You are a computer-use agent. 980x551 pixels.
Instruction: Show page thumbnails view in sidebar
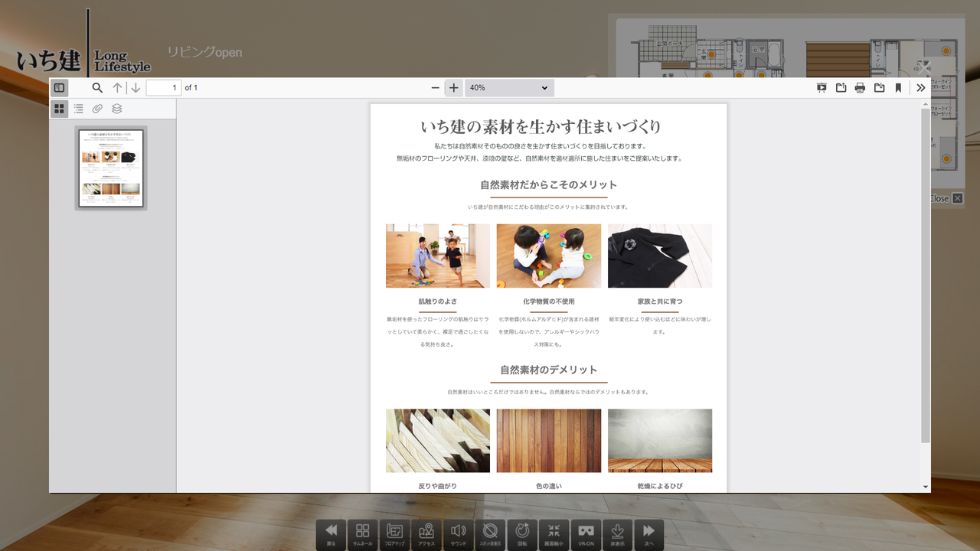[59, 109]
